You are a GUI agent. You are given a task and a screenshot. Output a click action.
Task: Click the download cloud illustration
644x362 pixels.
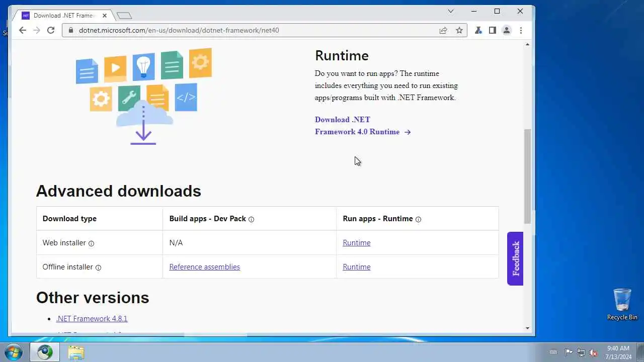click(144, 97)
